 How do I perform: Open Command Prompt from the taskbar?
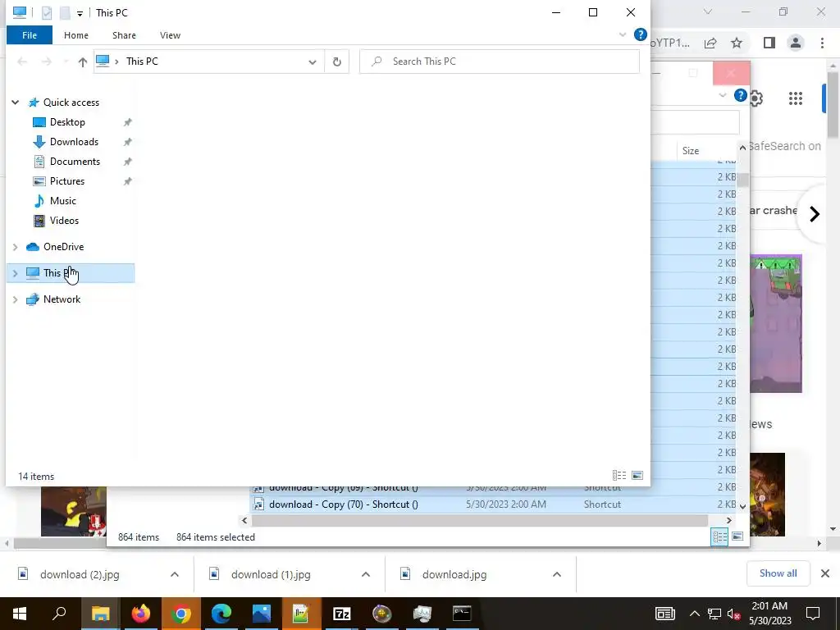pos(462,614)
